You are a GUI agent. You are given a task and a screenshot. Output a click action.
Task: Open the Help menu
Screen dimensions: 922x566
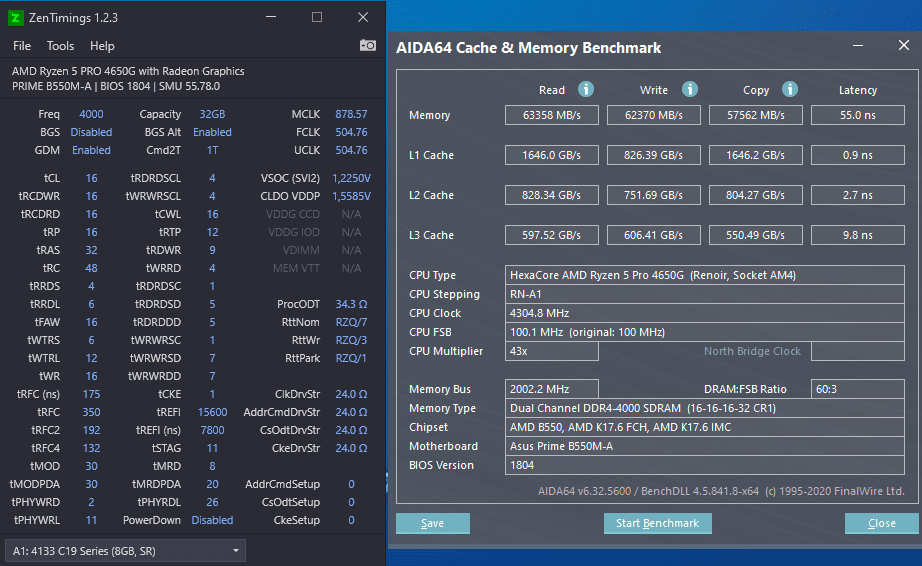102,46
